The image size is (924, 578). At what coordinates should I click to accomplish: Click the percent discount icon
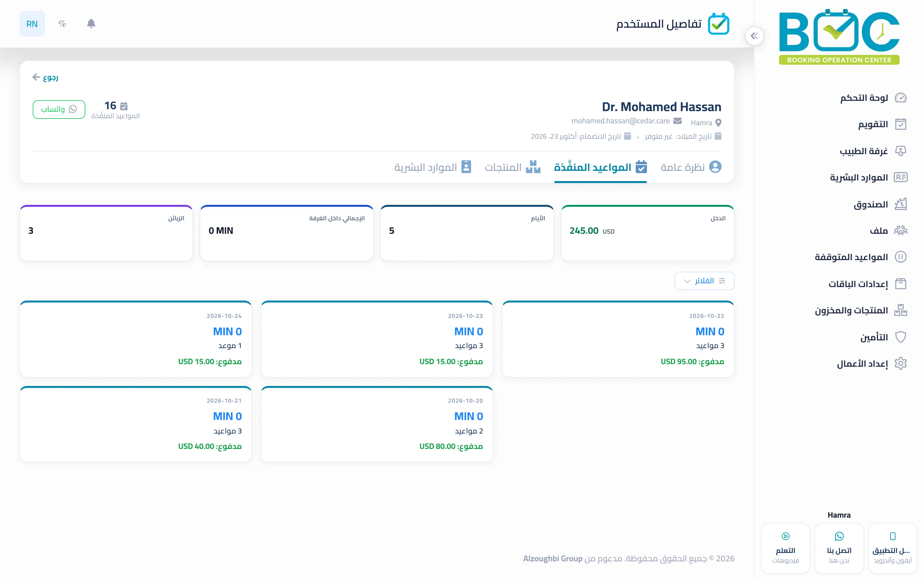pos(62,24)
